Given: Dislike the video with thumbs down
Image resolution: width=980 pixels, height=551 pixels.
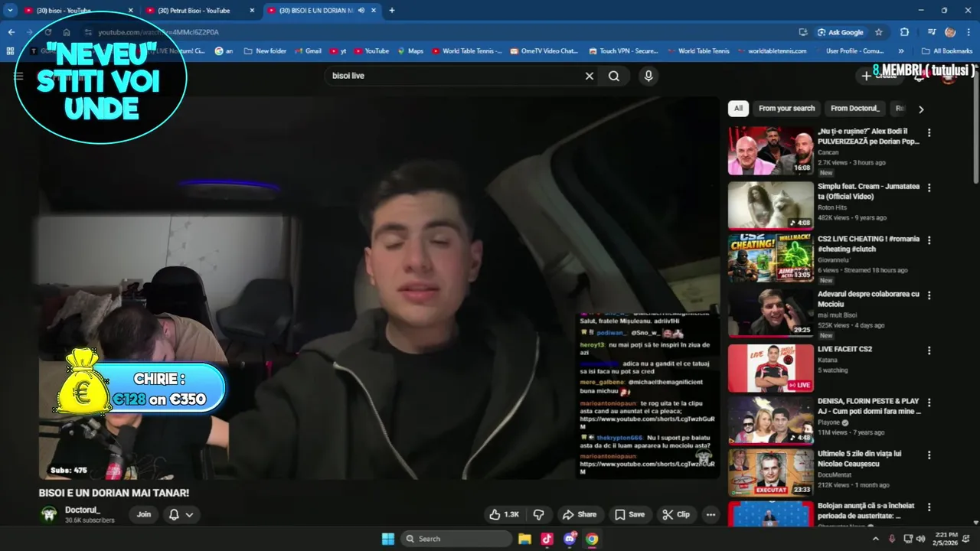Looking at the screenshot, I should pyautogui.click(x=538, y=514).
